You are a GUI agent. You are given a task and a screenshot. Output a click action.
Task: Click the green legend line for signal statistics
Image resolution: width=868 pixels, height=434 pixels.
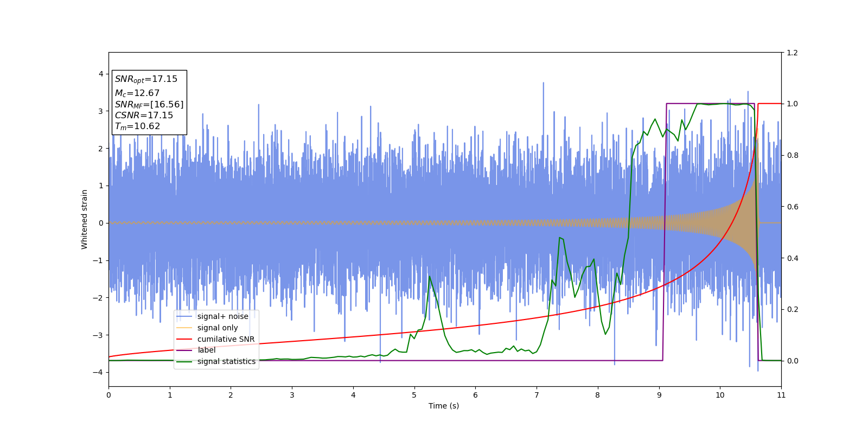click(184, 361)
